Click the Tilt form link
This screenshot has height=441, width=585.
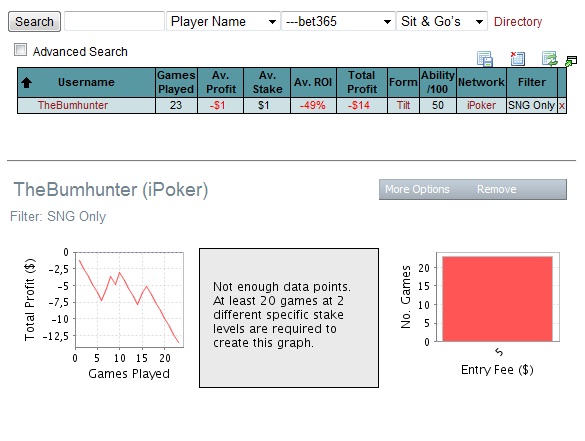coord(403,106)
